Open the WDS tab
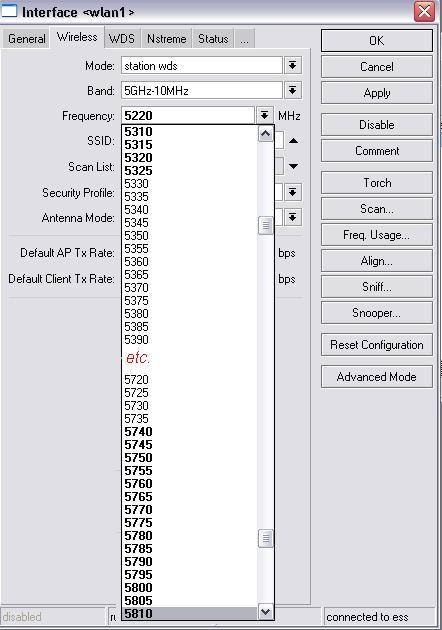442x630 pixels. point(122,39)
